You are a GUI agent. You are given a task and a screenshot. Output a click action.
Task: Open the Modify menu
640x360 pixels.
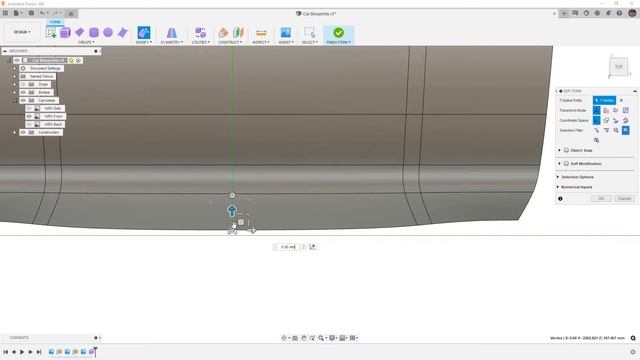click(x=144, y=42)
